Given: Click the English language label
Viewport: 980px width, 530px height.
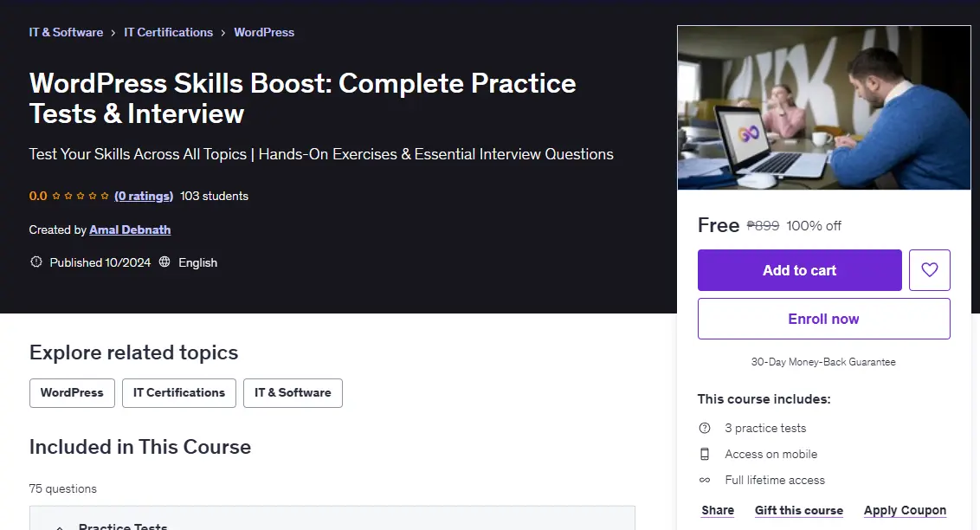Looking at the screenshot, I should tap(197, 262).
